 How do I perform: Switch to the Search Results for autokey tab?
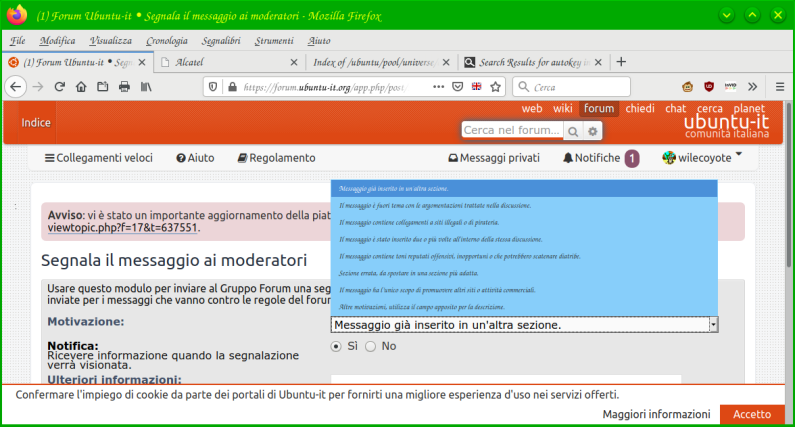534,62
